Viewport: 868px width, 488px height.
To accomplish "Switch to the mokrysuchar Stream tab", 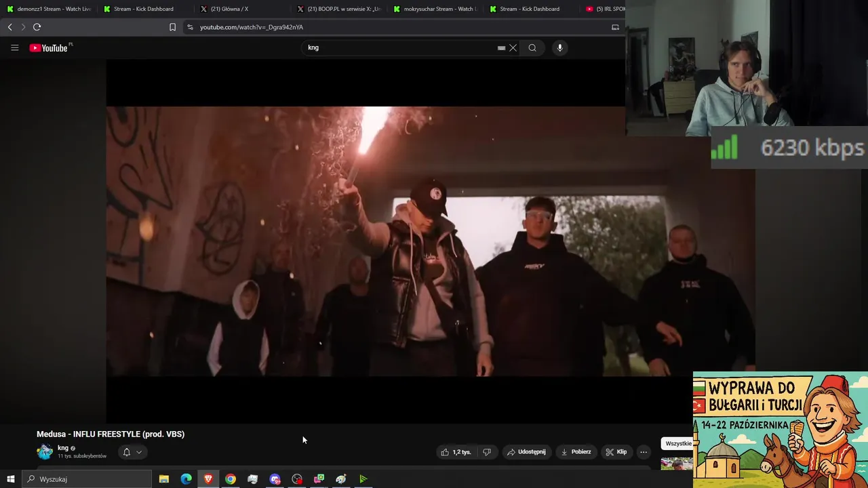I will pos(435,9).
